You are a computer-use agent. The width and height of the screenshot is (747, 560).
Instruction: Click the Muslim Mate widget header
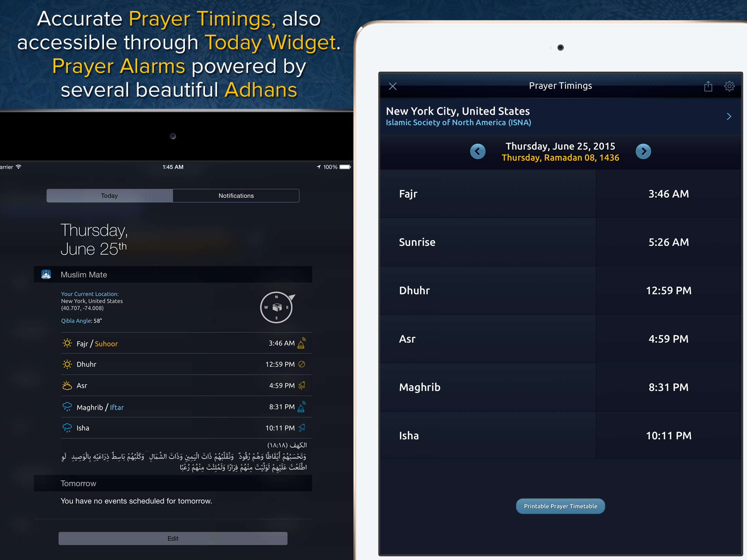click(x=173, y=274)
